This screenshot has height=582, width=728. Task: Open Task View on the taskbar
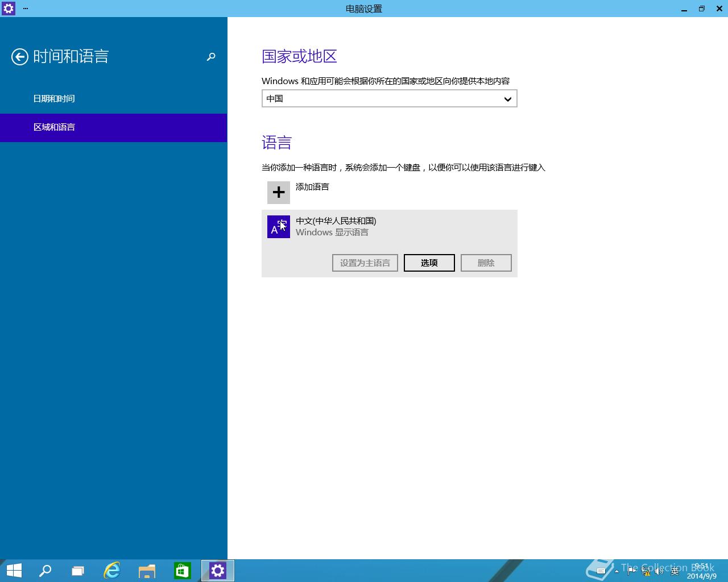tap(78, 571)
